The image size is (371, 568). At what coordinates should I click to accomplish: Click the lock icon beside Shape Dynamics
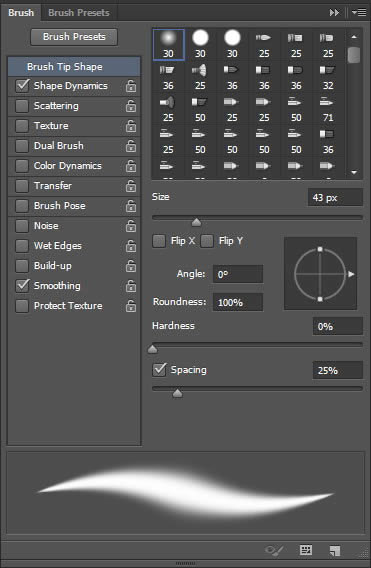coord(131,86)
